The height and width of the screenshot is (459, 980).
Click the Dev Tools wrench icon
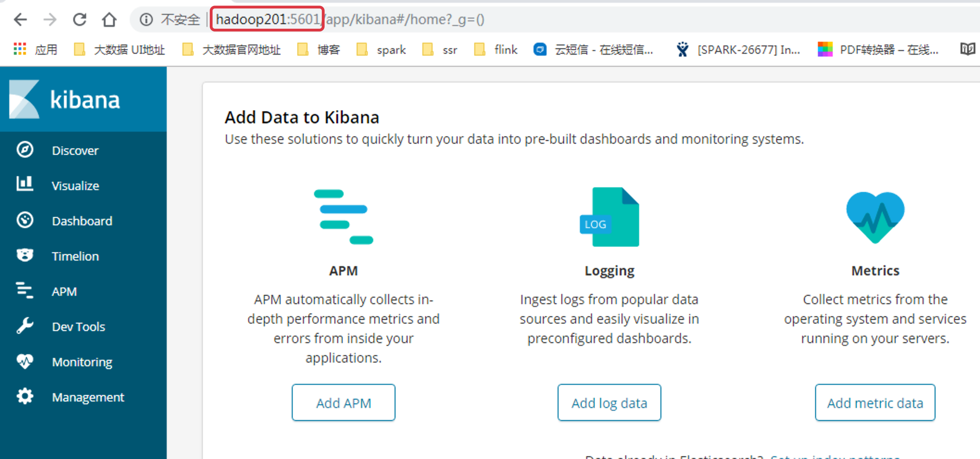click(25, 325)
